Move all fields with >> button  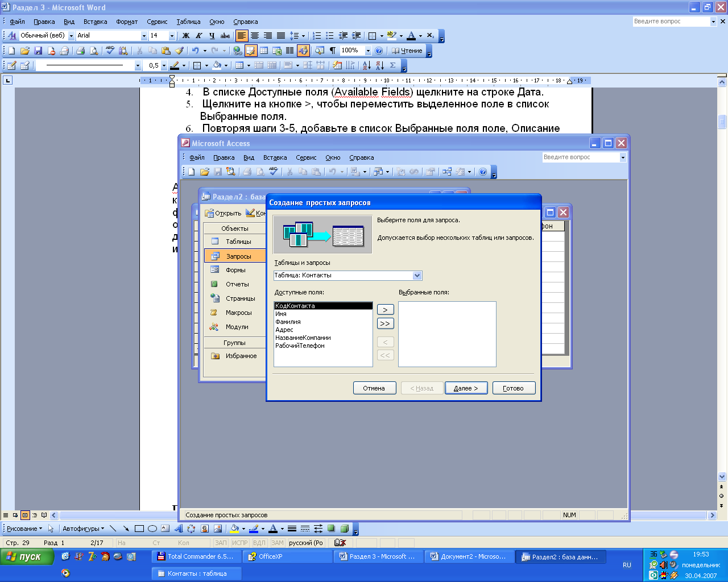click(x=385, y=323)
